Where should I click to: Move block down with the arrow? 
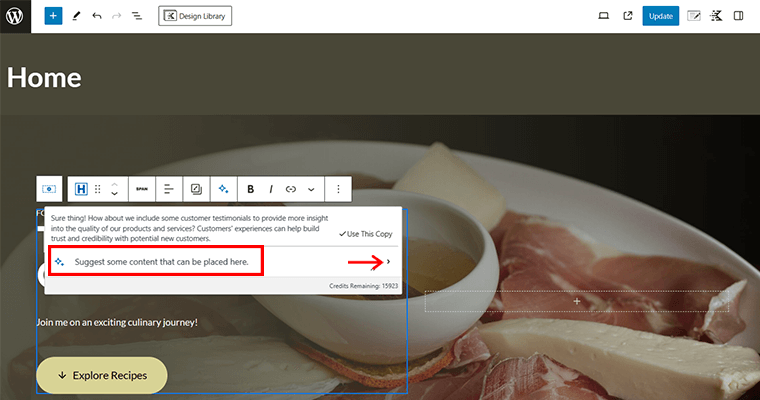114,194
